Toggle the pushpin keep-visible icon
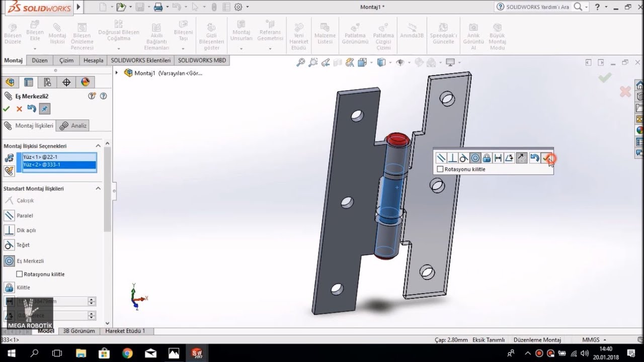 tap(45, 109)
